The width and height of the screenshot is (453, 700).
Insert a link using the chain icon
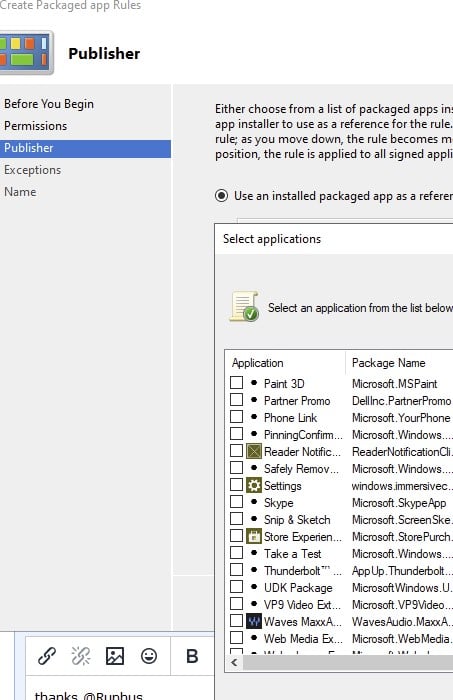[x=46, y=656]
